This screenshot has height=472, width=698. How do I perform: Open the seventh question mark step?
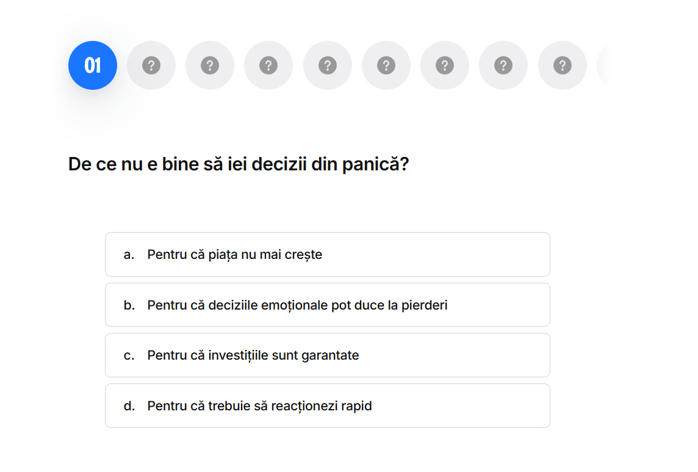click(503, 66)
